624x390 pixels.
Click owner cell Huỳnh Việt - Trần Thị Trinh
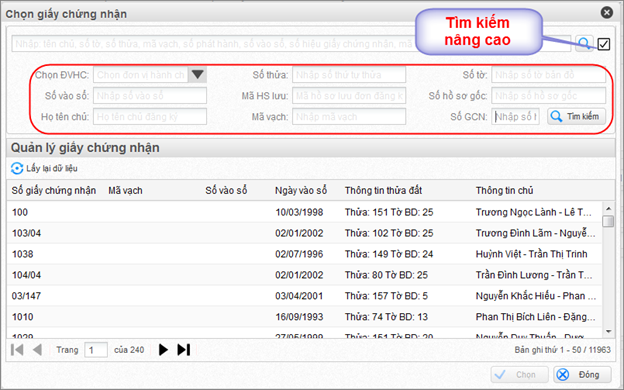pos(531,254)
